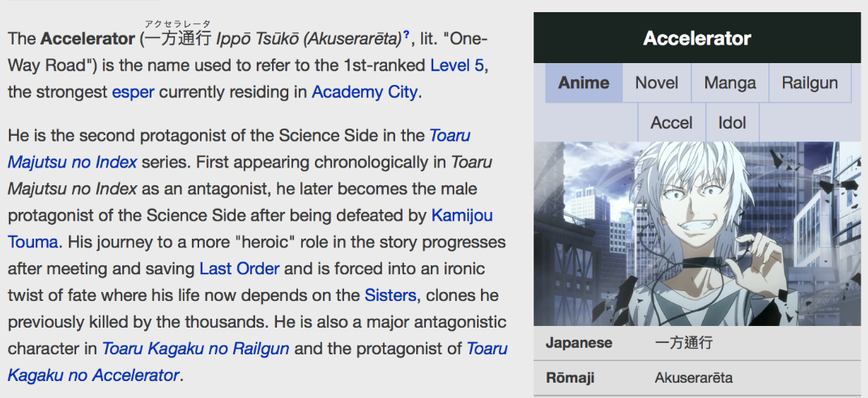Image resolution: width=868 pixels, height=398 pixels.
Task: Click the Rōmaji value Akuserarēta
Action: pyautogui.click(x=693, y=378)
